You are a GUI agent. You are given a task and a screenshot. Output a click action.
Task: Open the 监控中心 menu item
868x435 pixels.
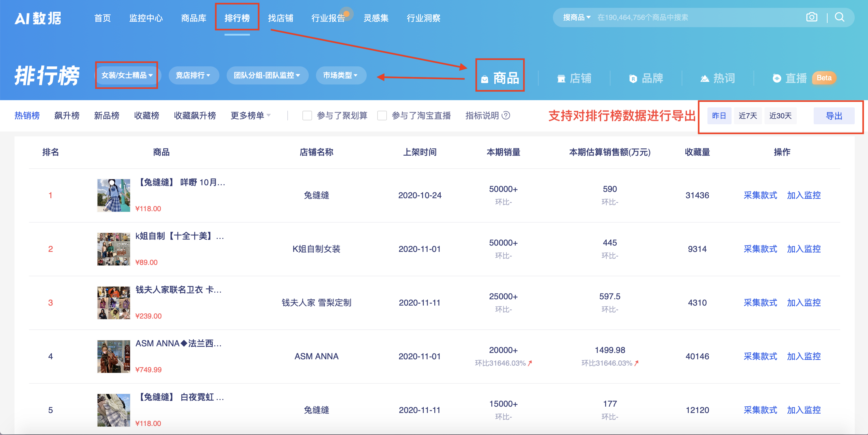point(146,18)
